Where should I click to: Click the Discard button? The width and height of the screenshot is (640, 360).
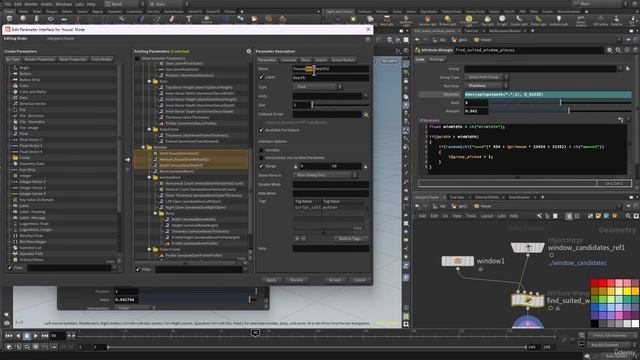pos(296,280)
